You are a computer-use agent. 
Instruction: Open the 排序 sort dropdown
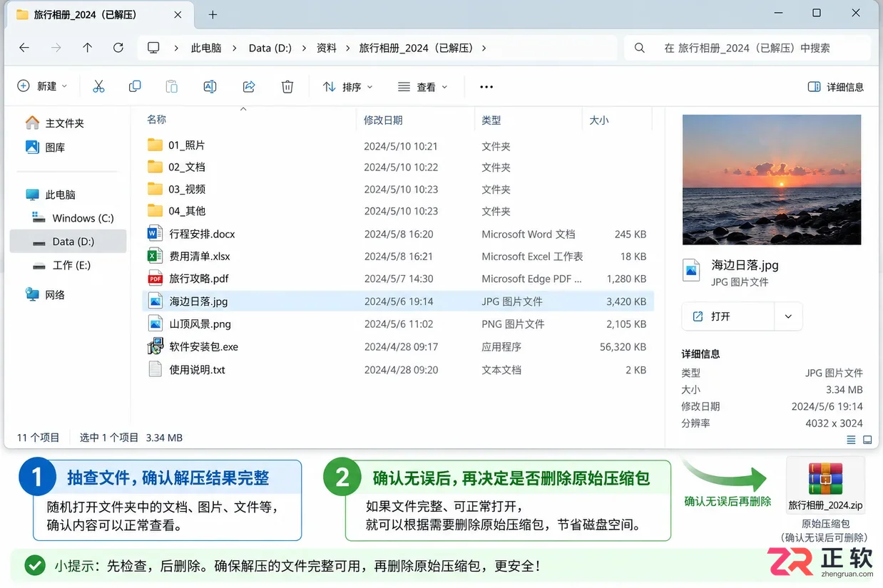pyautogui.click(x=347, y=87)
